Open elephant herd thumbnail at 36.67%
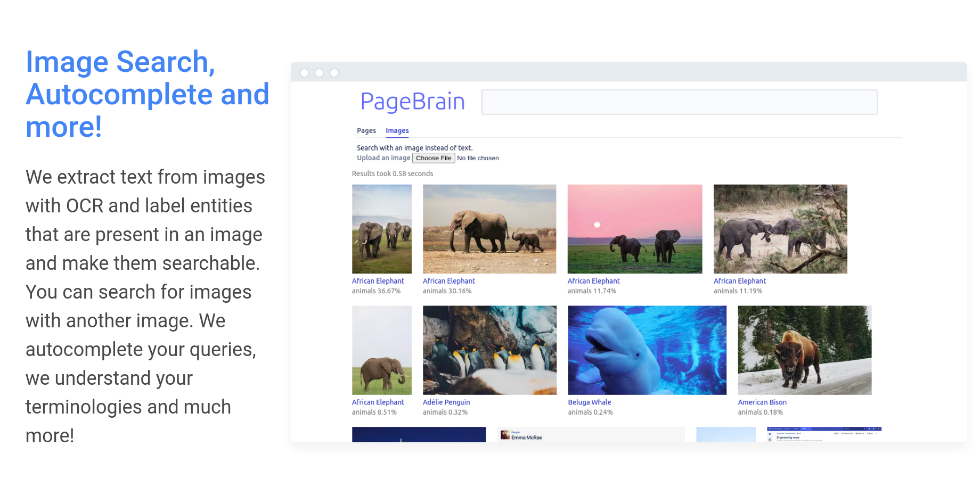Screen dimensions: 980x479 [382, 229]
